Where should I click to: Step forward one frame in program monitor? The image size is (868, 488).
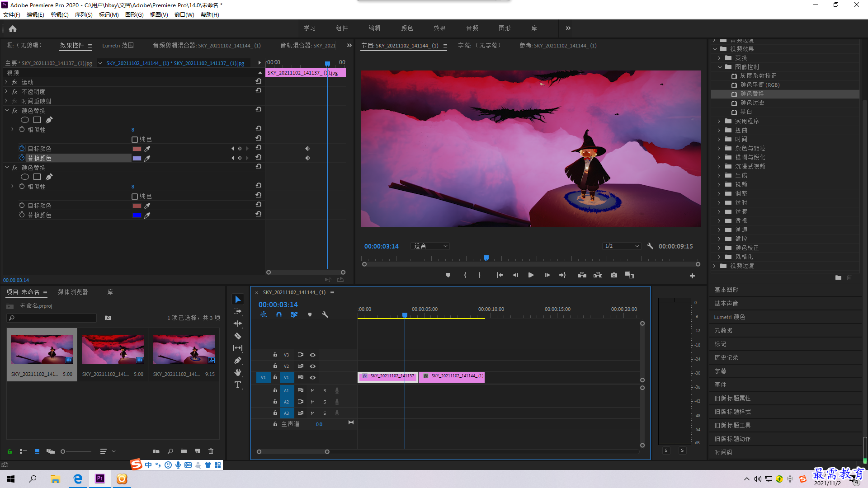547,275
